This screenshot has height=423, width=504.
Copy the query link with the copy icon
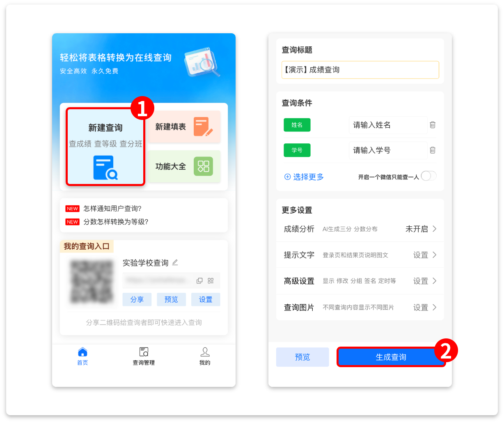tap(199, 280)
